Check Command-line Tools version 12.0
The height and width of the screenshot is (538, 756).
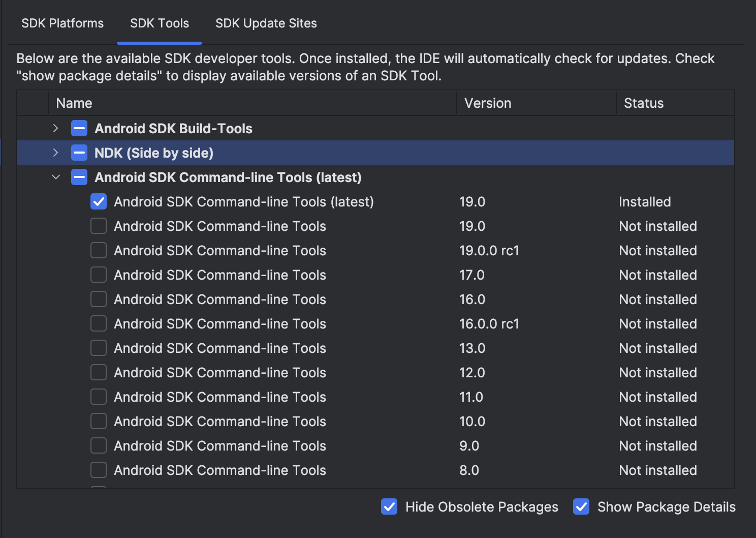point(99,372)
